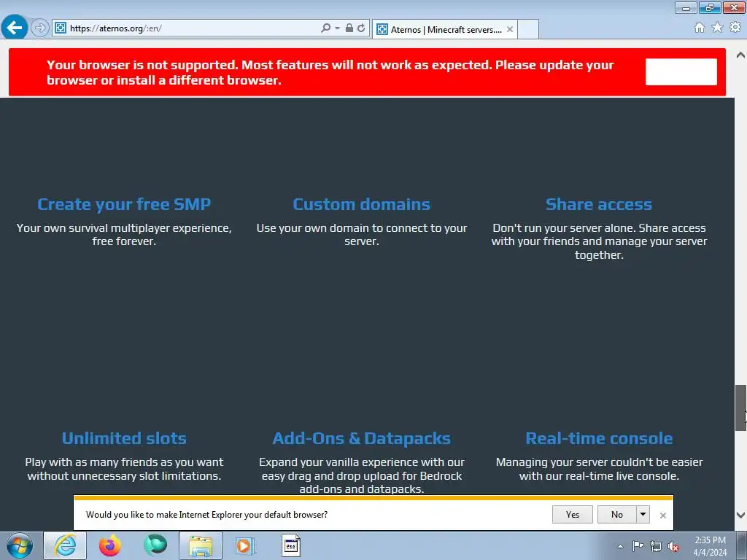747x560 pixels.
Task: Open the Windows Start menu
Action: point(20,545)
